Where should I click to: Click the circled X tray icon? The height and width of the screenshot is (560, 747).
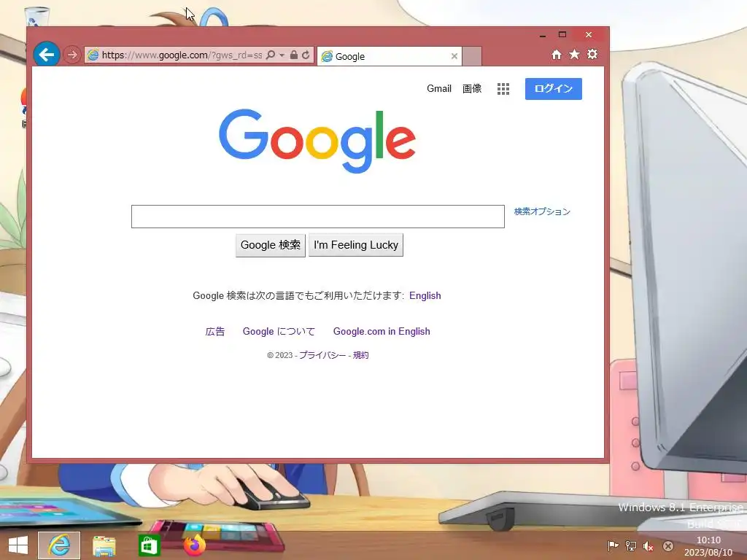tap(668, 546)
